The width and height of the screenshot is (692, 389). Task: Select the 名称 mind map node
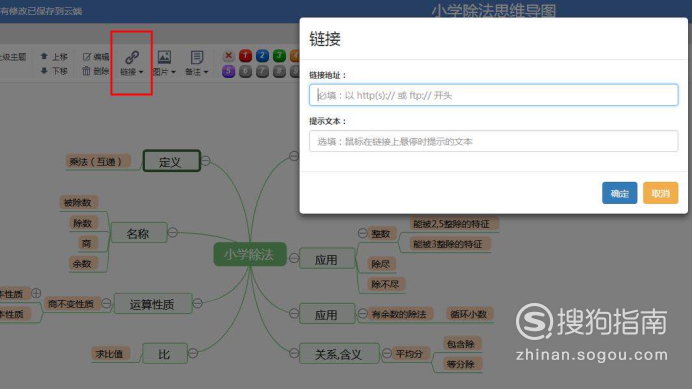(x=139, y=233)
